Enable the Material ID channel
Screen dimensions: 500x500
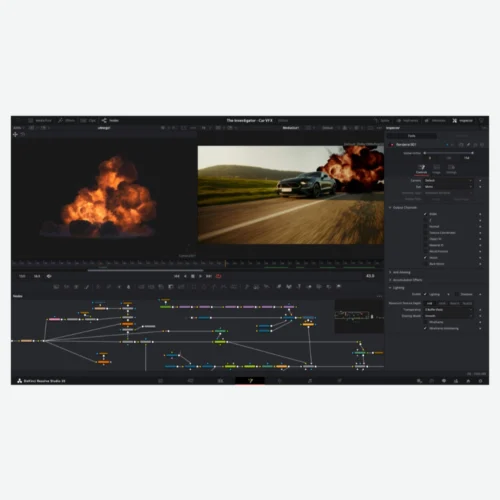coord(425,245)
